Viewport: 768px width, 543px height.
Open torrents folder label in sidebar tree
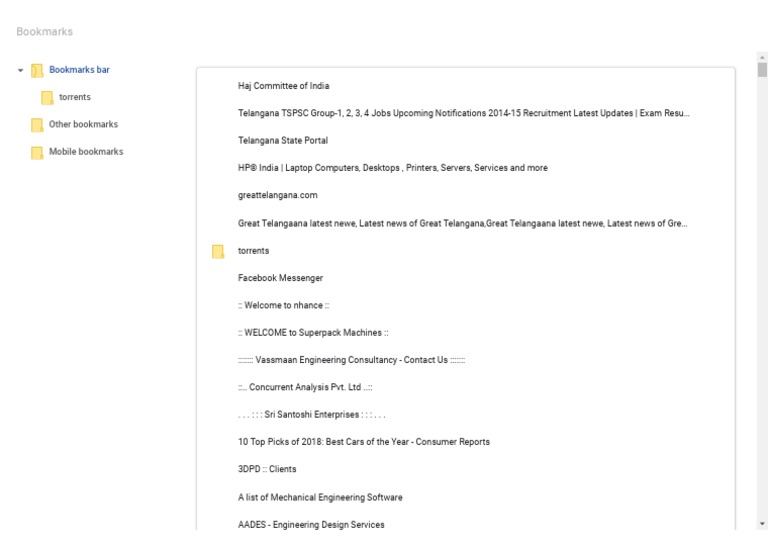coord(75,97)
